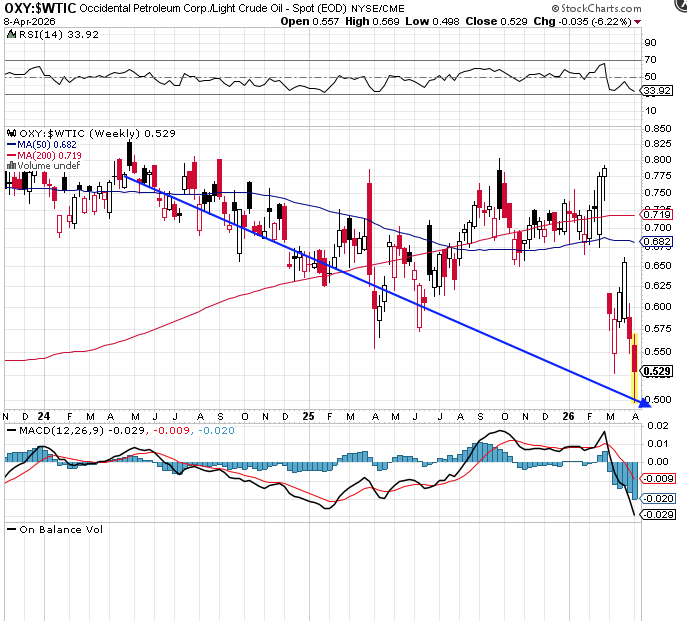Screen dimensions: 687x621
Task: Click the 26 year marker on time axis
Action: point(568,416)
